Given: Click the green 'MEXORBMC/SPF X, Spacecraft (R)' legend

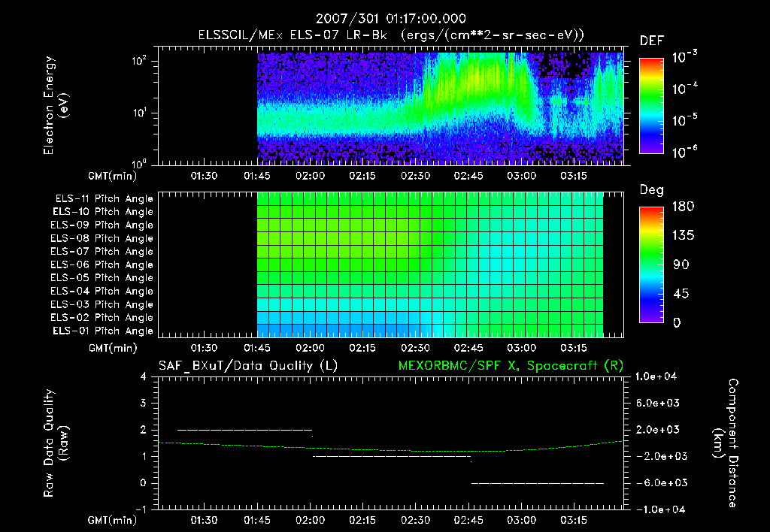Looking at the screenshot, I should (x=511, y=366).
